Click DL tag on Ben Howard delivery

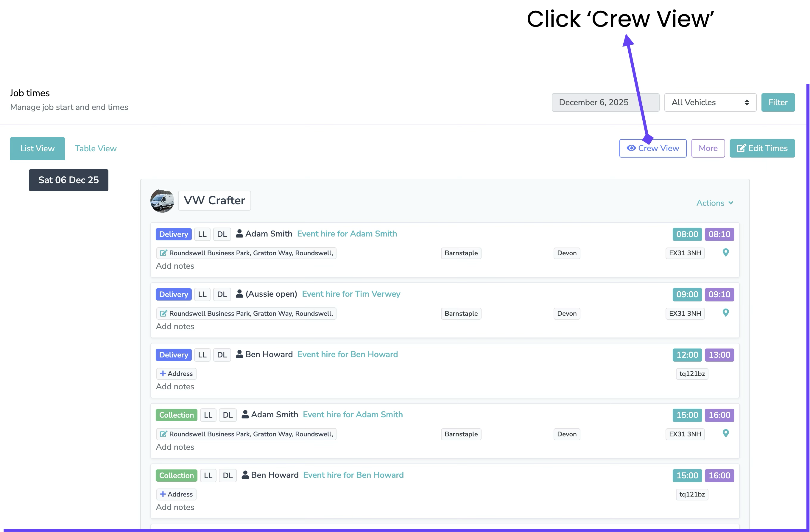click(222, 355)
